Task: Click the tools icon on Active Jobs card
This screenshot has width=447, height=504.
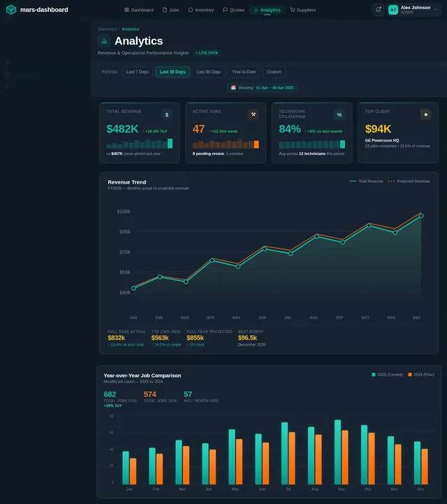Action: [x=253, y=114]
